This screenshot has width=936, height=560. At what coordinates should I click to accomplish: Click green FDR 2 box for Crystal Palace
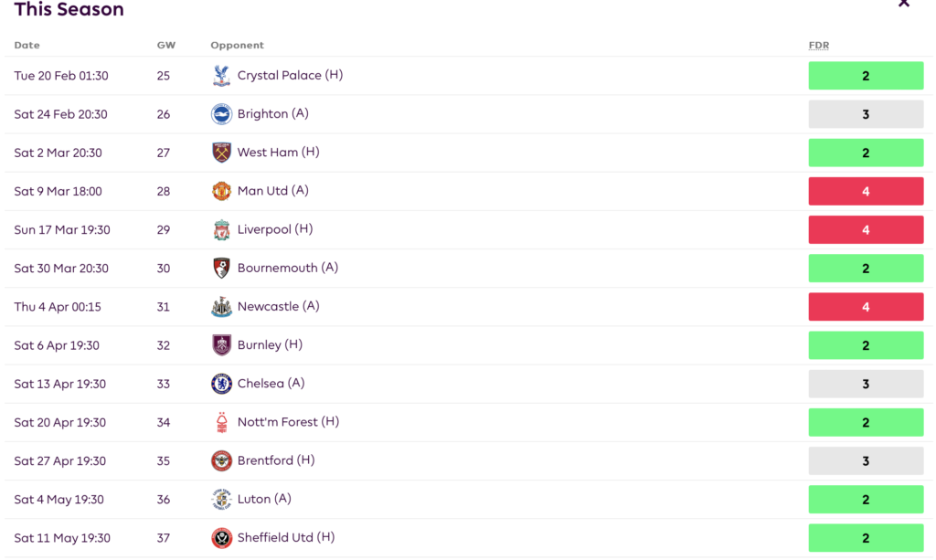866,76
